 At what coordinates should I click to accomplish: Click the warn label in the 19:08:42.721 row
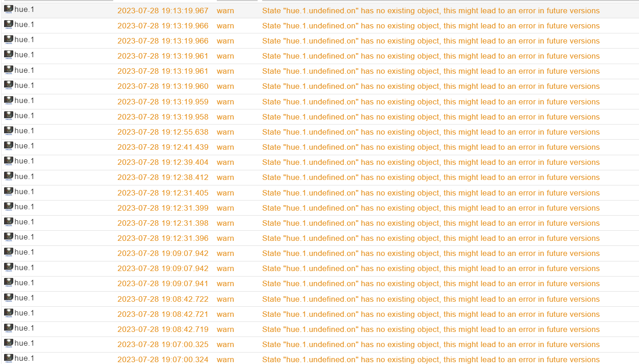click(x=225, y=314)
